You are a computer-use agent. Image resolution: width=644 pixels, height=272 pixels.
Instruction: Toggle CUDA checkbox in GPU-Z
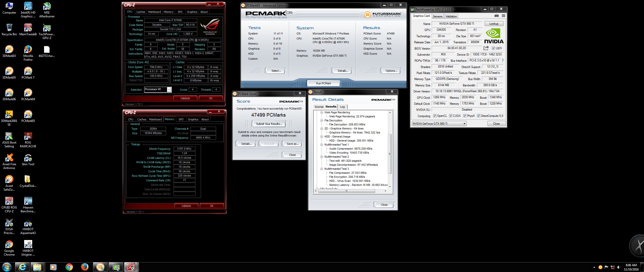coord(451,116)
